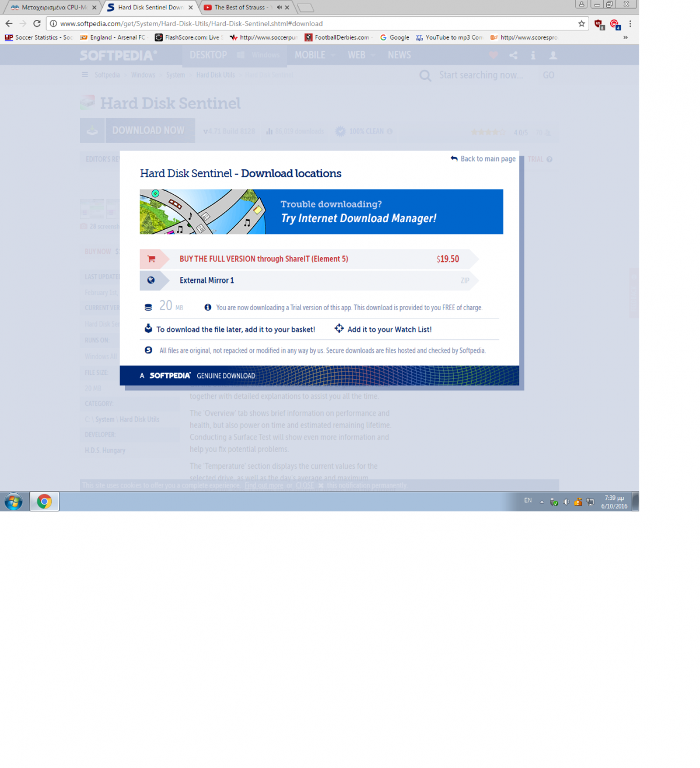700x768 pixels.
Task: Open FootballDerbies.com bookmark
Action: click(x=337, y=37)
